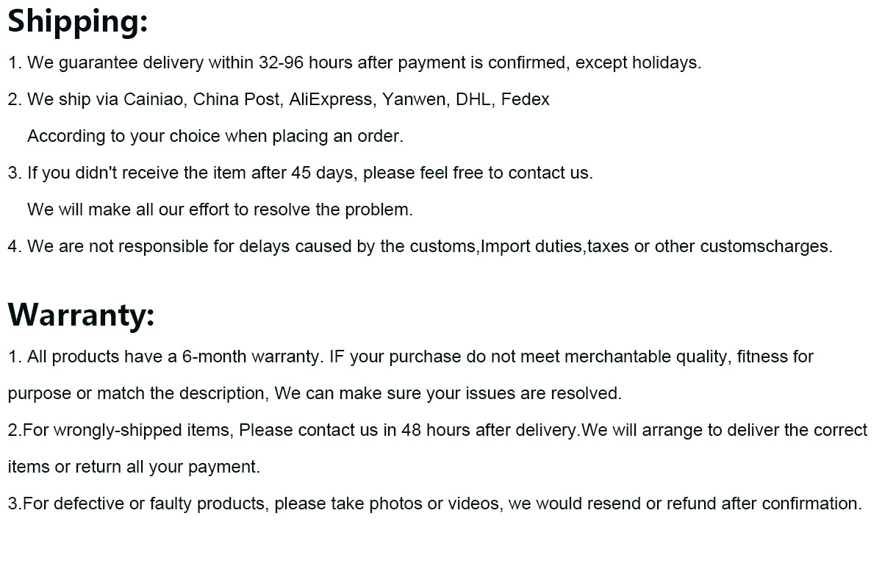The width and height of the screenshot is (882, 588).
Task: Click the defective or faulty products line
Action: click(435, 504)
